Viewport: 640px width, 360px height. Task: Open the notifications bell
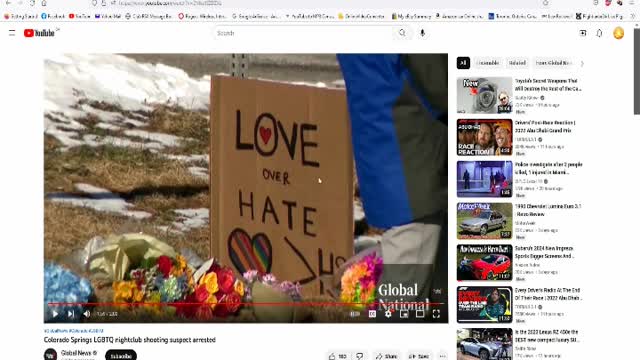pyautogui.click(x=599, y=33)
